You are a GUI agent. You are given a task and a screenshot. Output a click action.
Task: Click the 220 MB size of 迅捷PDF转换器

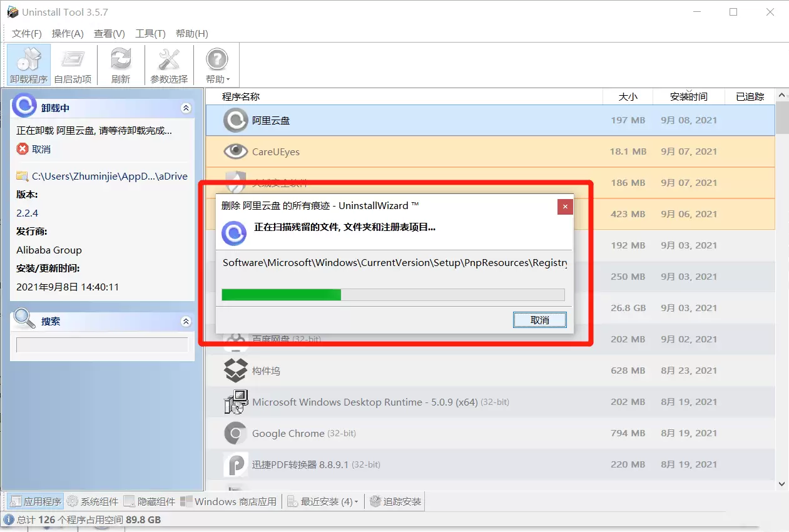pyautogui.click(x=628, y=464)
